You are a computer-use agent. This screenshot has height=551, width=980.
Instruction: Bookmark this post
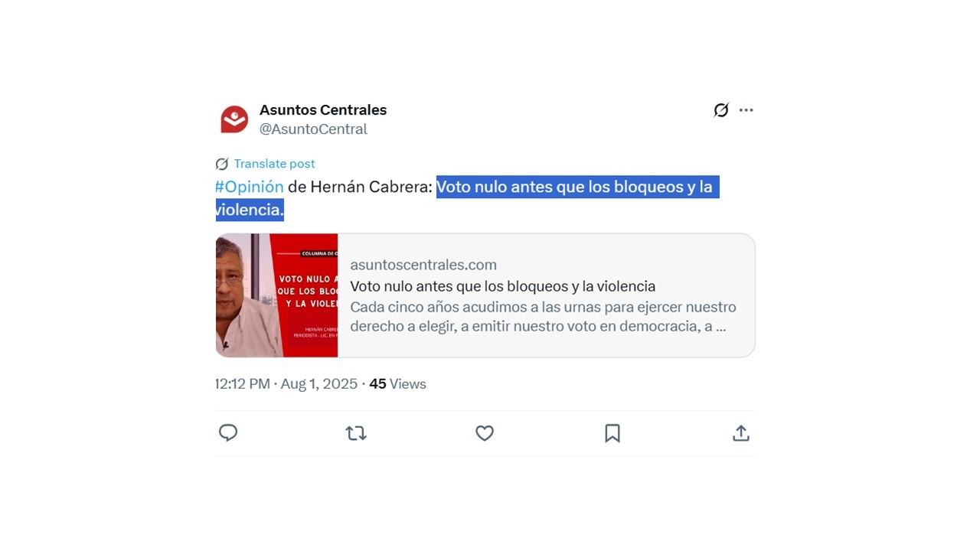(612, 433)
